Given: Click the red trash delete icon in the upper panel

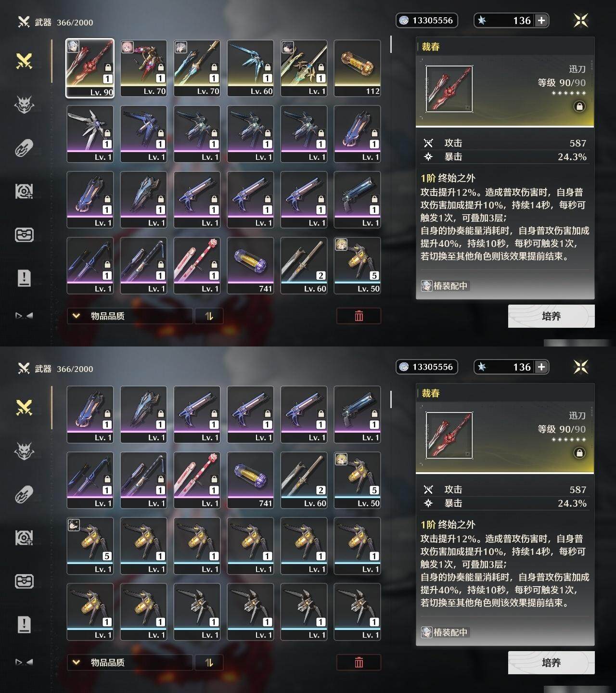Looking at the screenshot, I should click(359, 316).
